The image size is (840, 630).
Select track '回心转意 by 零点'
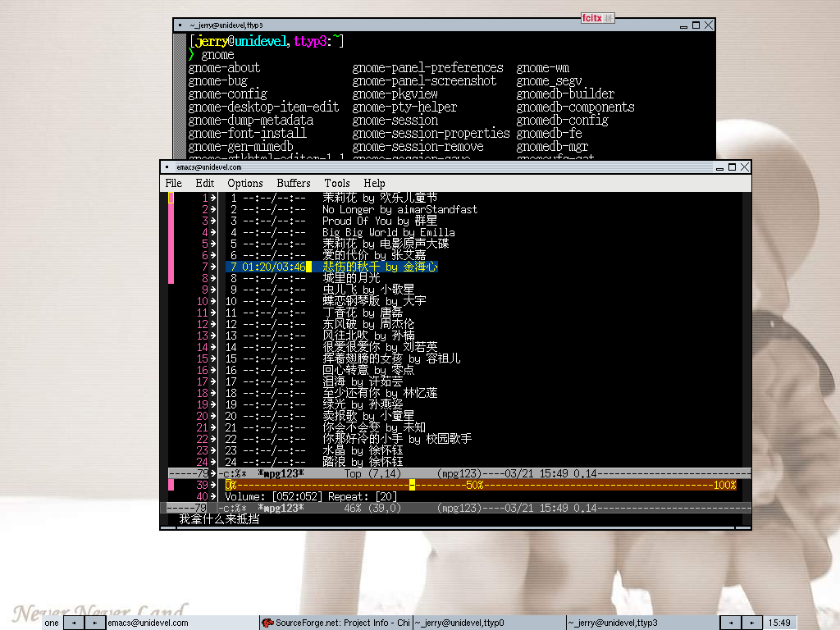pos(368,370)
